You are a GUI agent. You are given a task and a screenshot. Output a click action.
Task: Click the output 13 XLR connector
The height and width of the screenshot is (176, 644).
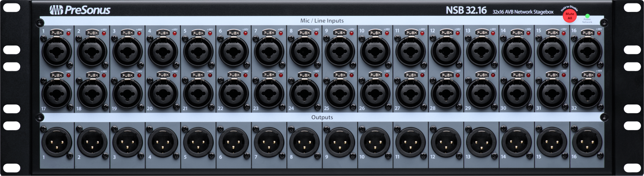[x=482, y=142]
